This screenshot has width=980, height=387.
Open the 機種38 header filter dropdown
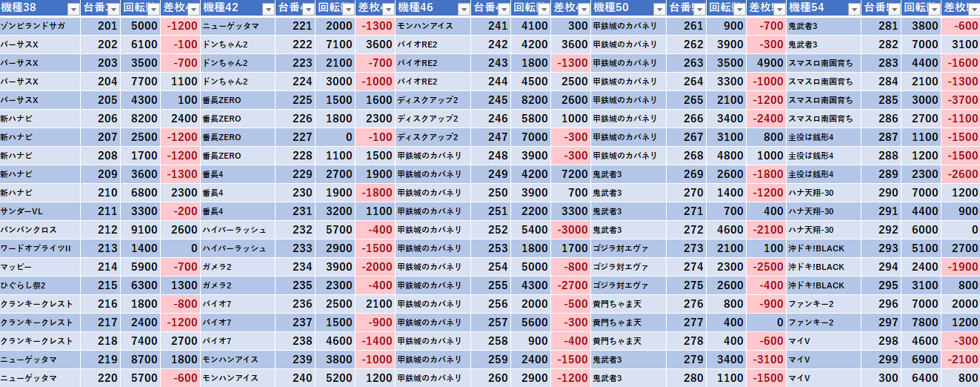(73, 9)
